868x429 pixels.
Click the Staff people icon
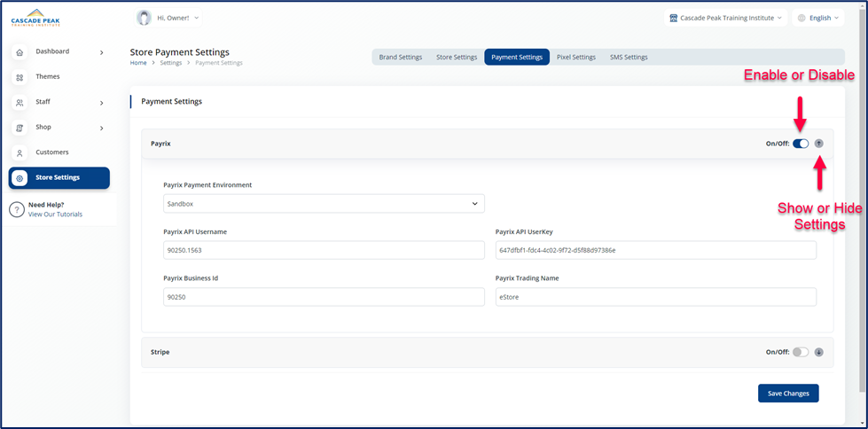[x=20, y=103]
